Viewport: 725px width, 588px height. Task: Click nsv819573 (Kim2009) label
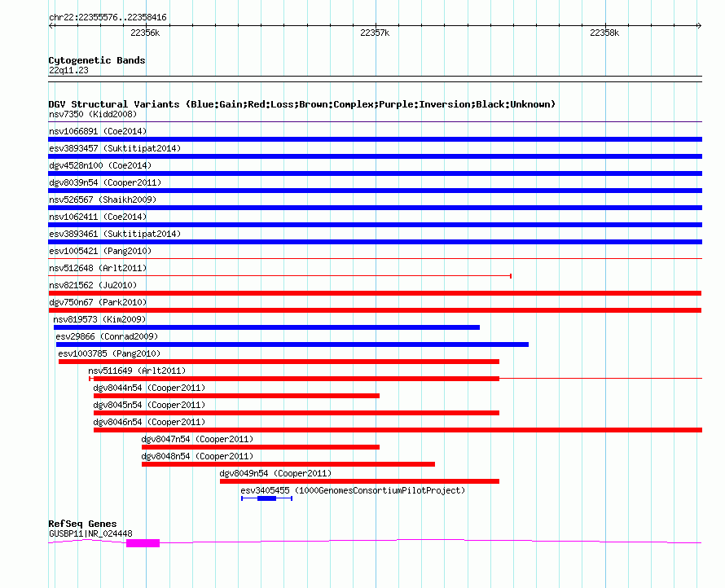99,319
